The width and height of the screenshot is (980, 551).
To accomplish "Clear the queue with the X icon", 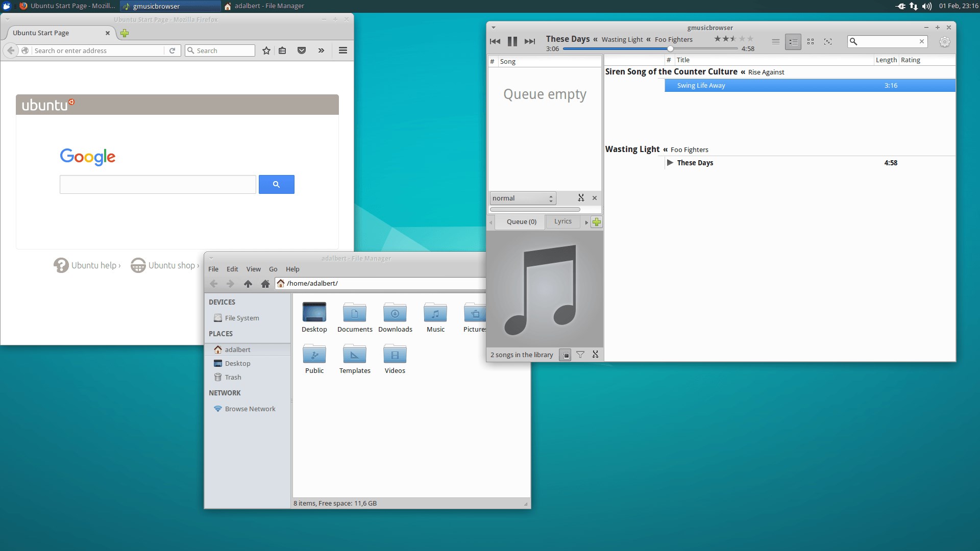I will pos(595,198).
